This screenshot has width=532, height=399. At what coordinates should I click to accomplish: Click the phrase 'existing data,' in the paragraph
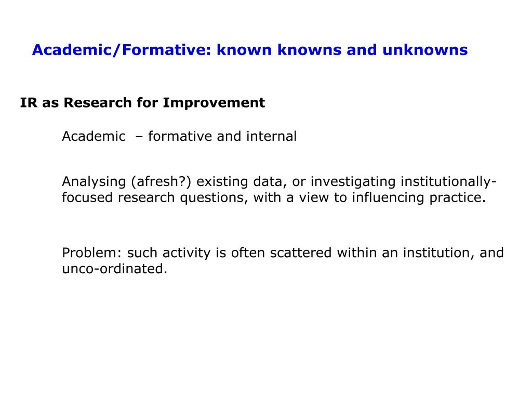pyautogui.click(x=242, y=182)
